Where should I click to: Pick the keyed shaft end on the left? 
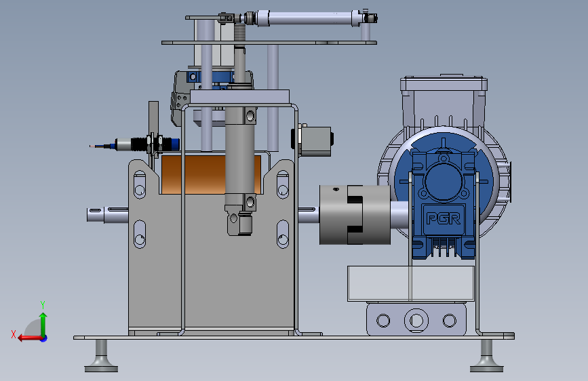[x=107, y=214]
